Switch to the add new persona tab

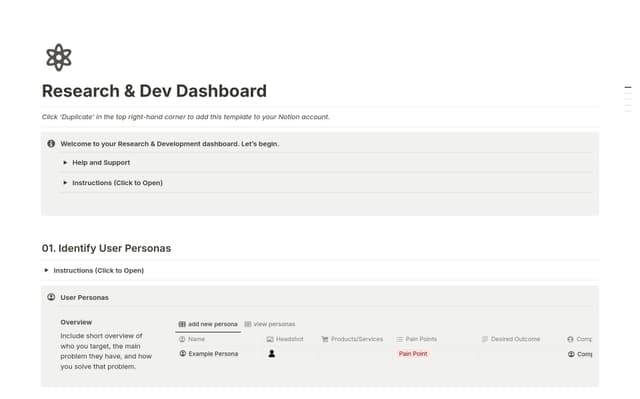pyautogui.click(x=208, y=324)
